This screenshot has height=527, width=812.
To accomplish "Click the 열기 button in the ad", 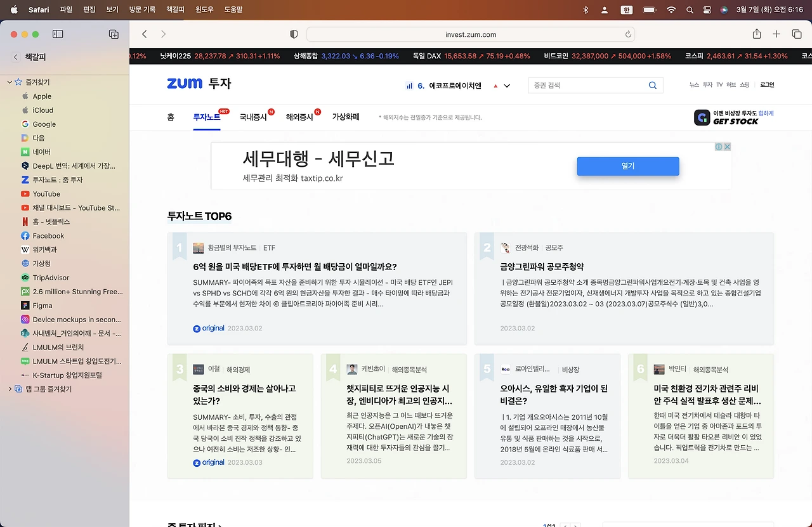I will click(x=628, y=166).
